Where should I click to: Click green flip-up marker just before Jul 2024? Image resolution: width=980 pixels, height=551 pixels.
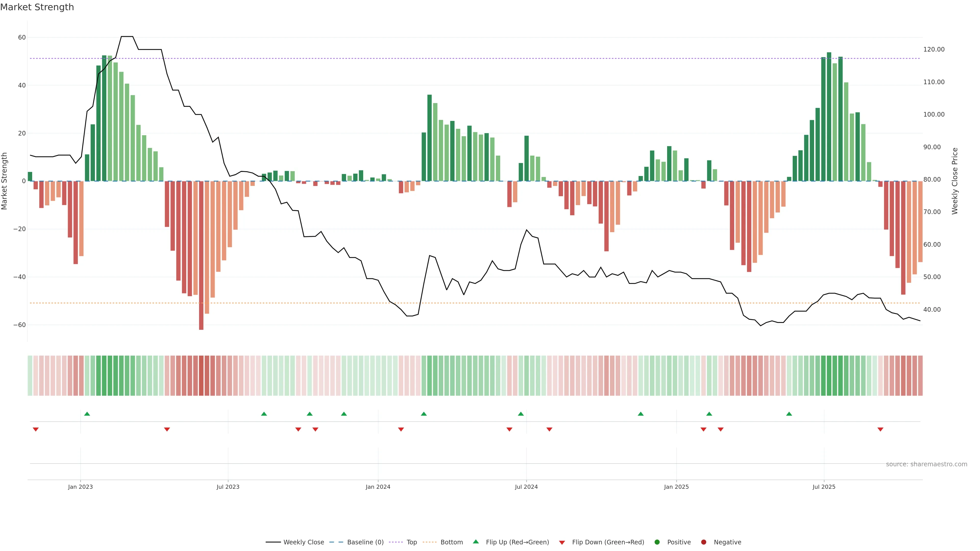[521, 414]
